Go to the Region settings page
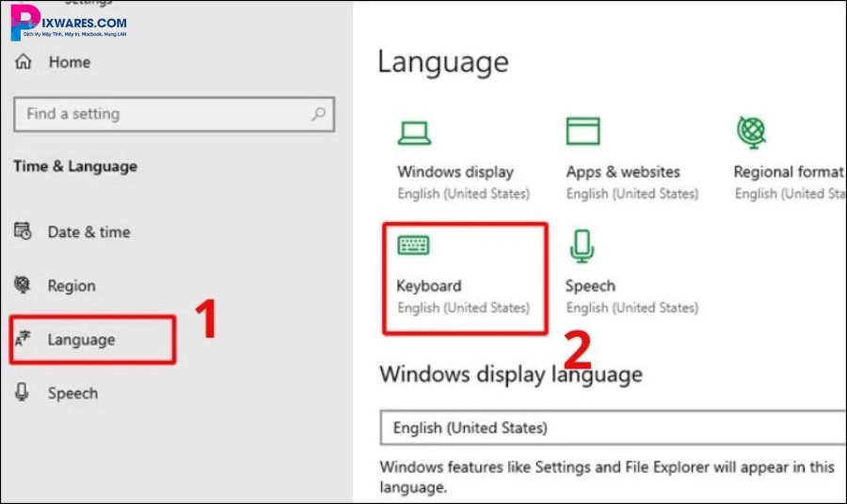 (x=72, y=286)
